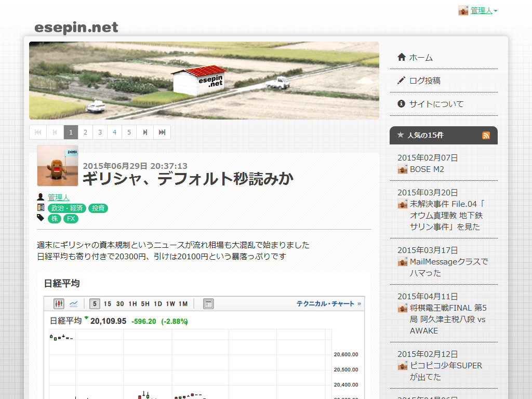Viewport: 532px width, 399px height.
Task: Click the 日経平均 price value 20,109.95
Action: pyautogui.click(x=108, y=321)
